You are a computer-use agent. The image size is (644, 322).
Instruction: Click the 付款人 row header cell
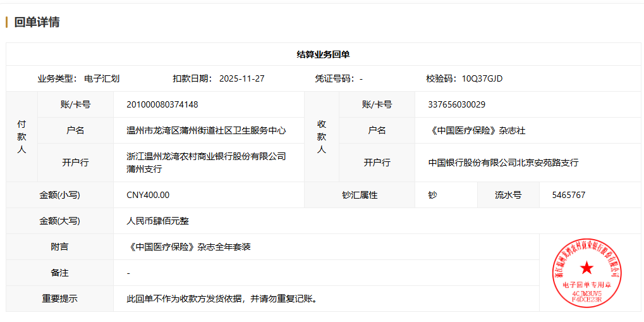click(x=21, y=137)
